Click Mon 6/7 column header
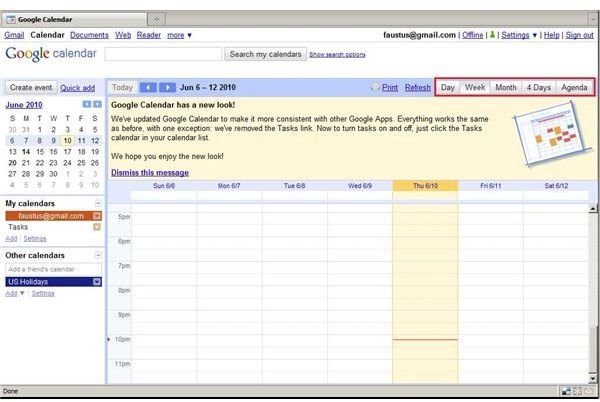The image size is (600, 402). coord(229,186)
